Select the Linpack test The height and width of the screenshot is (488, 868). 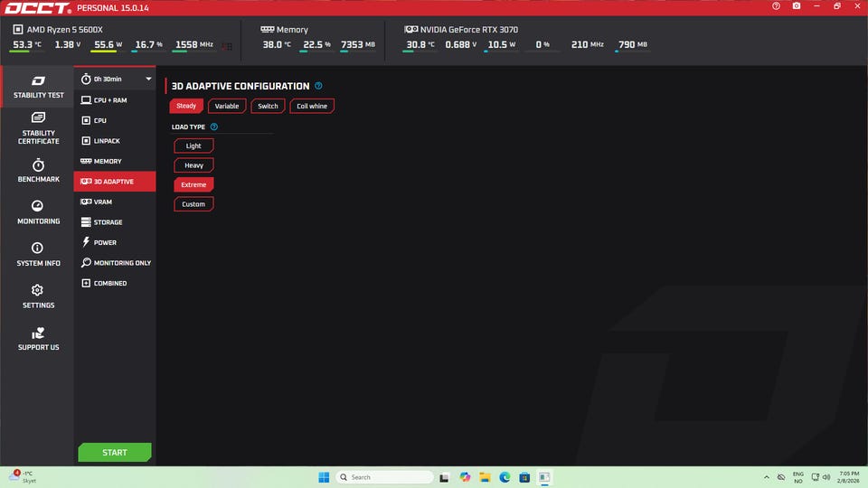tap(115, 141)
